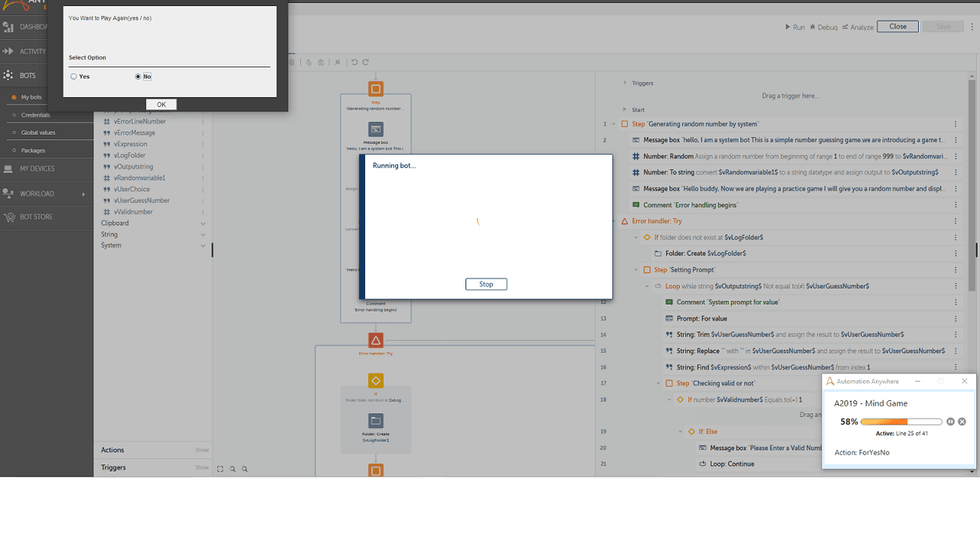
Task: Open the Bot Store sidebar item
Action: tap(36, 217)
